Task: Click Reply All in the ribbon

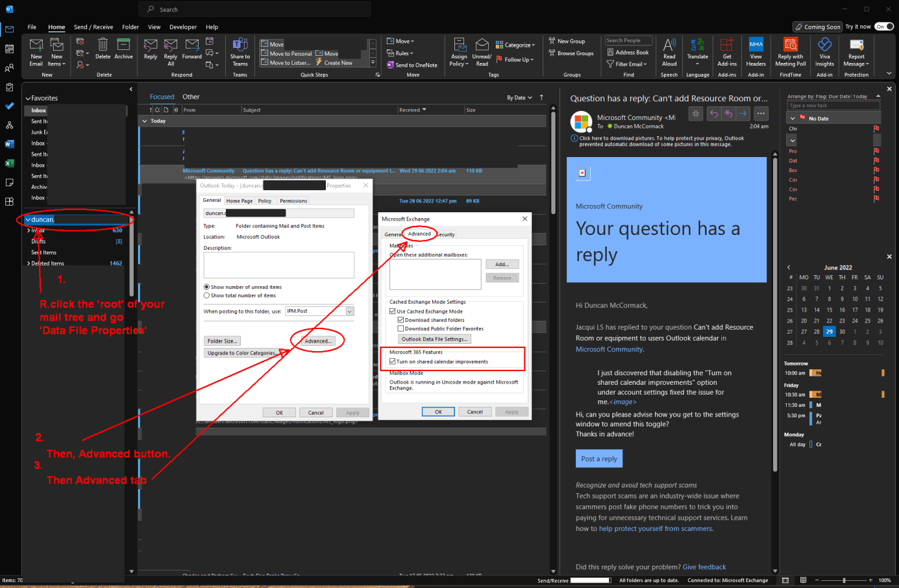Action: (171, 52)
